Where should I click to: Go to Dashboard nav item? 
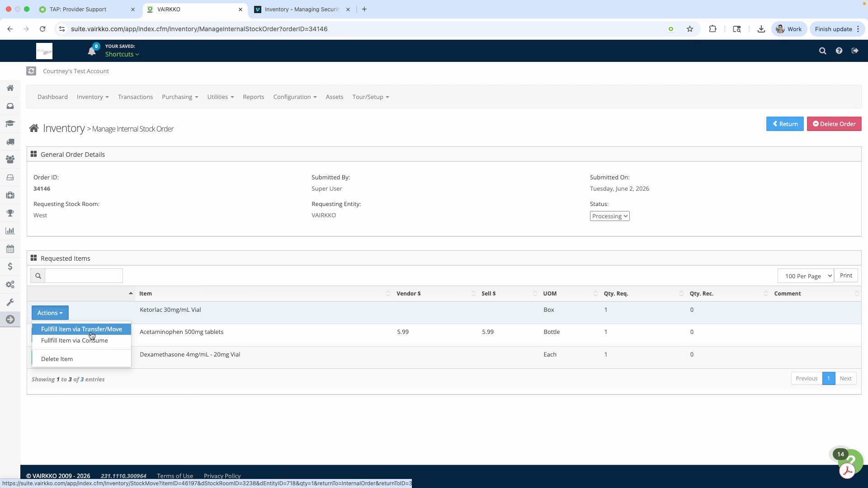click(52, 97)
